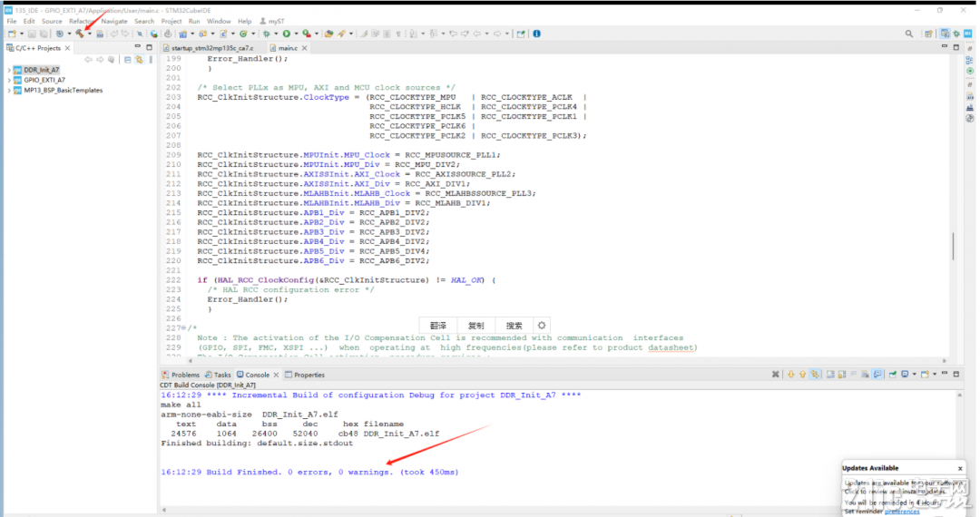Click the datasheet word in the line 229 comment

click(671, 347)
